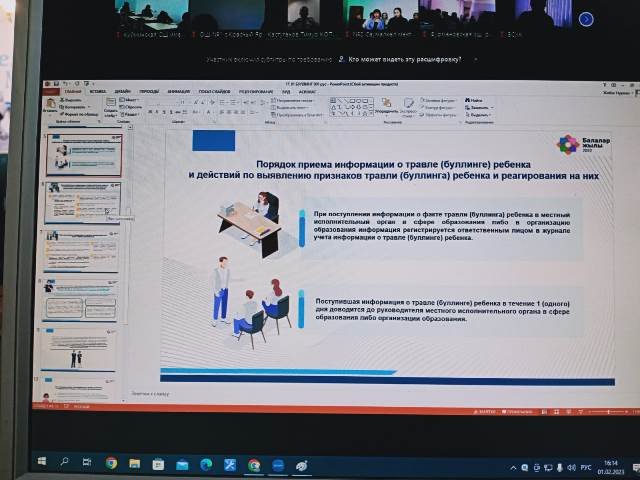Open Shape Fill (Заливка фигуры) dropdown
The width and height of the screenshot is (640, 480).
pos(438,100)
